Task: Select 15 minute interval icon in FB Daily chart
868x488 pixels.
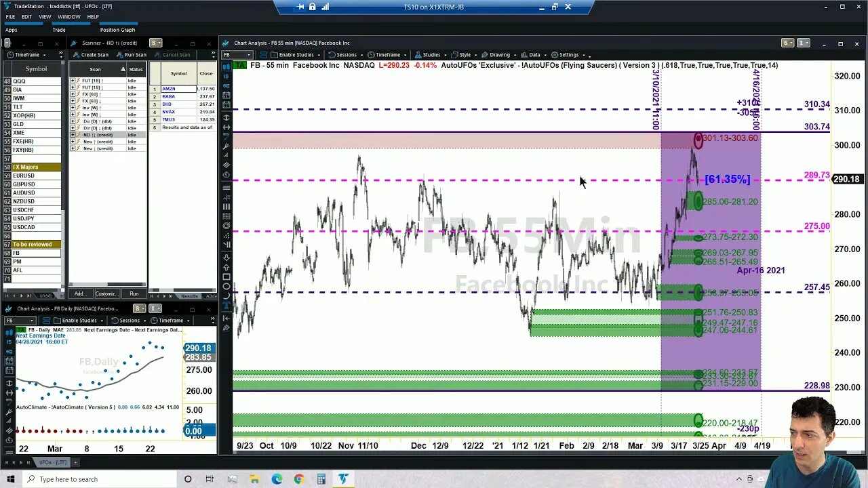Action: [9, 342]
